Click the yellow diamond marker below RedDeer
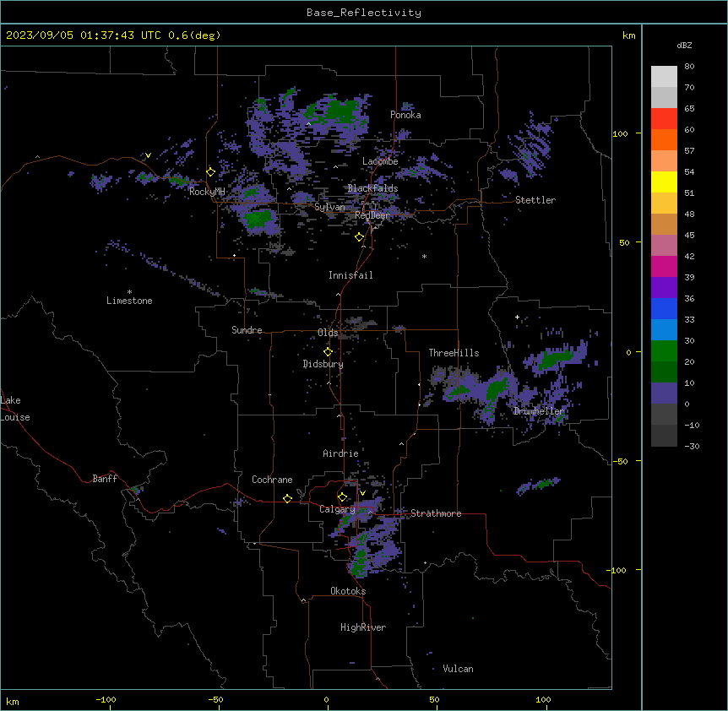The width and height of the screenshot is (728, 711). click(359, 237)
